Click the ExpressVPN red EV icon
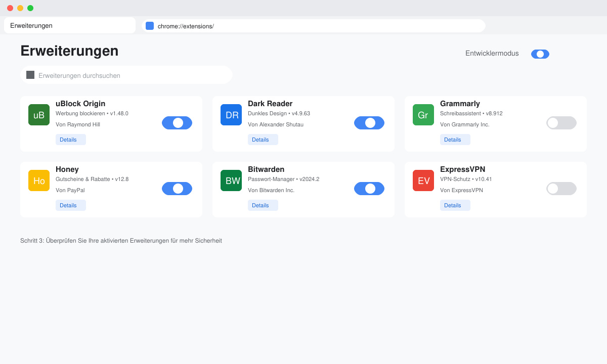The height and width of the screenshot is (364, 607). click(x=423, y=180)
